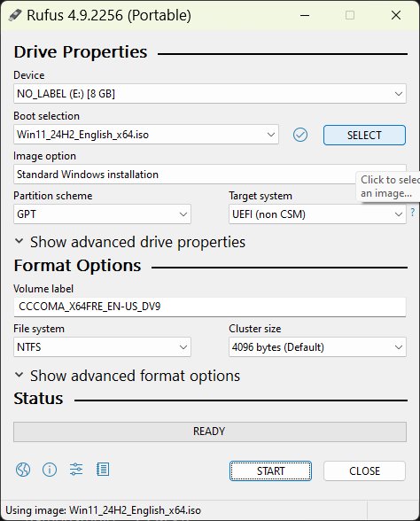Click the CLOSE button
Viewport: 420px width, 521px height.
[x=364, y=470]
